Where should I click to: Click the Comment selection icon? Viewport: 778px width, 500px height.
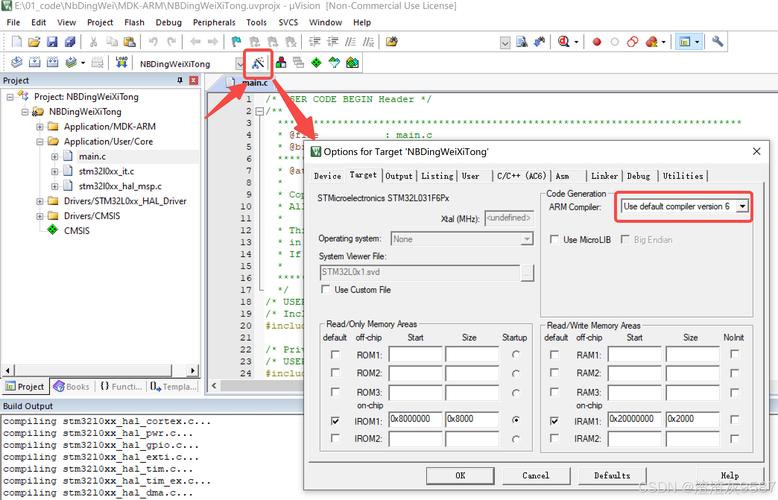coord(350,42)
